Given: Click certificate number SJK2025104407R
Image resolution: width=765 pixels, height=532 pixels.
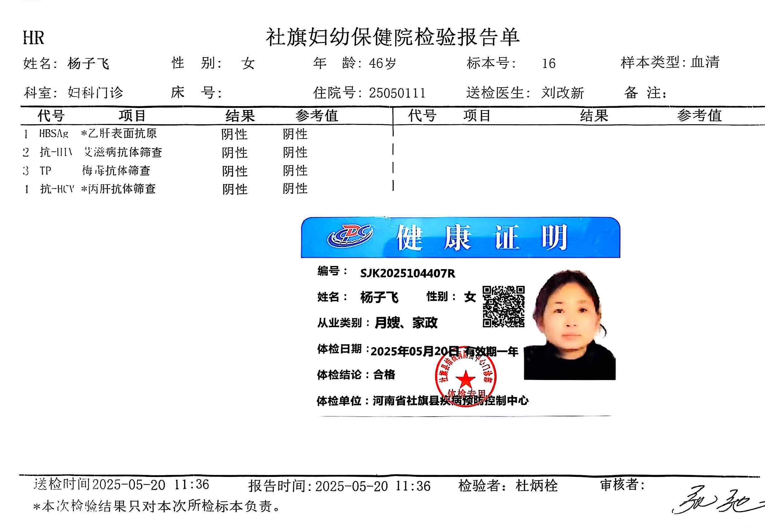Looking at the screenshot, I should [407, 273].
